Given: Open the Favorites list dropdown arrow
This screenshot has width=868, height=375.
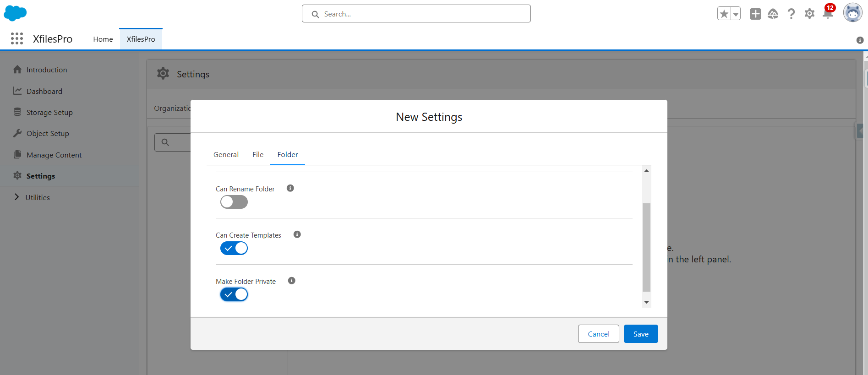Looking at the screenshot, I should point(736,14).
